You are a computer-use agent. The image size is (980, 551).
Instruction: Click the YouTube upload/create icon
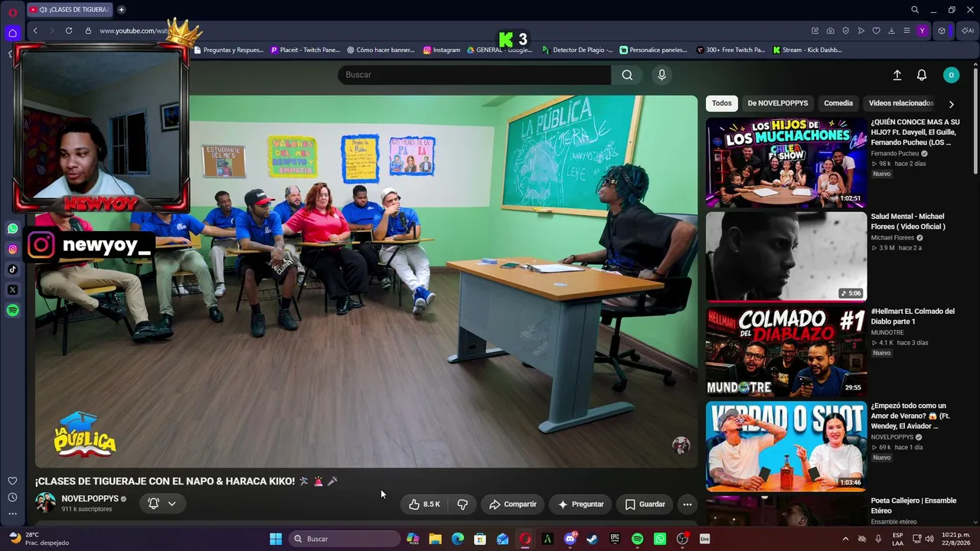(897, 75)
